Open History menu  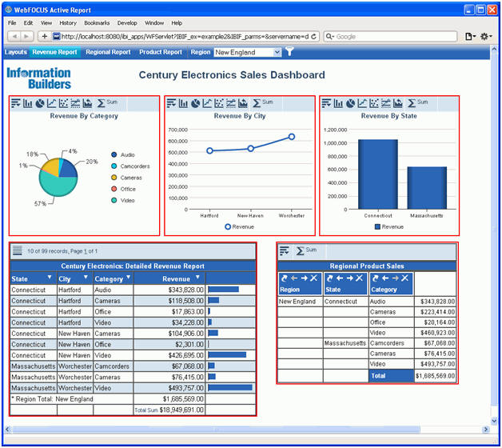coord(68,23)
